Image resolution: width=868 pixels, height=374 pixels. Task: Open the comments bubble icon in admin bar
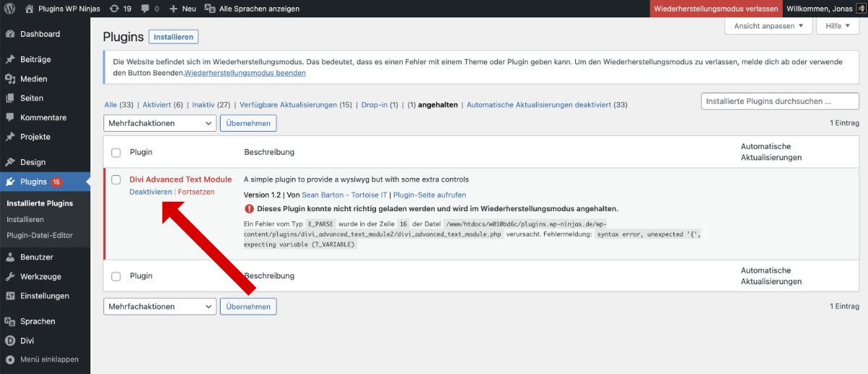[x=146, y=9]
